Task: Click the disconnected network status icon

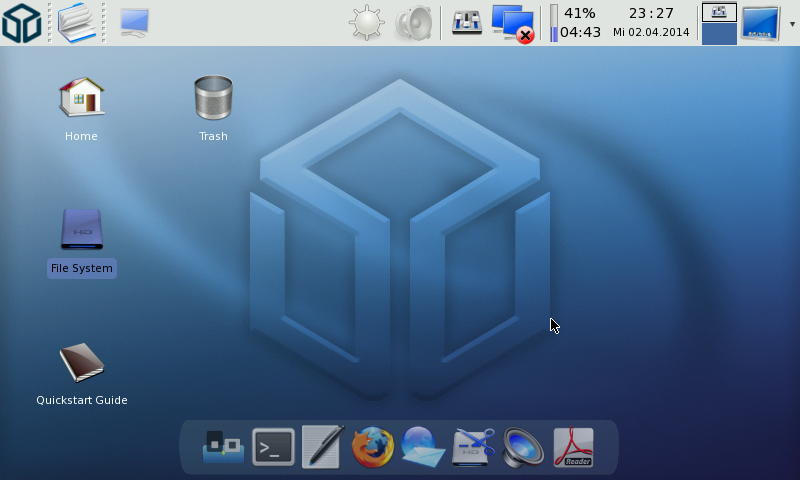Action: click(x=513, y=22)
